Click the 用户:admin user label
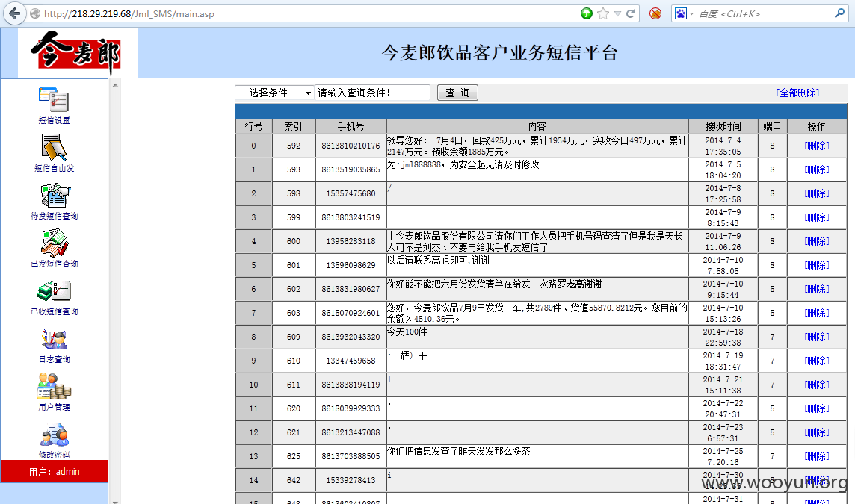The image size is (855, 504). [54, 472]
